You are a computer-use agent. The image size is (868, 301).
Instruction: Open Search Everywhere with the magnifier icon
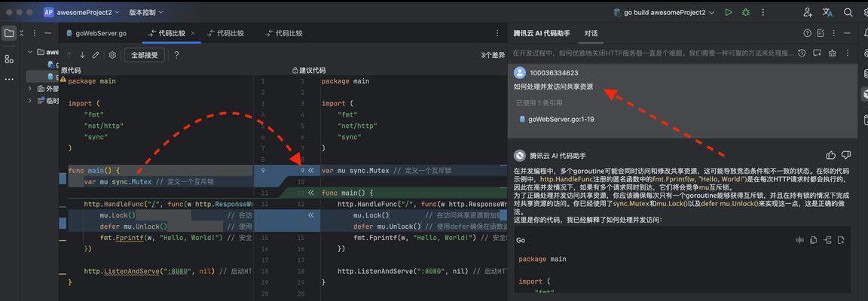point(848,12)
